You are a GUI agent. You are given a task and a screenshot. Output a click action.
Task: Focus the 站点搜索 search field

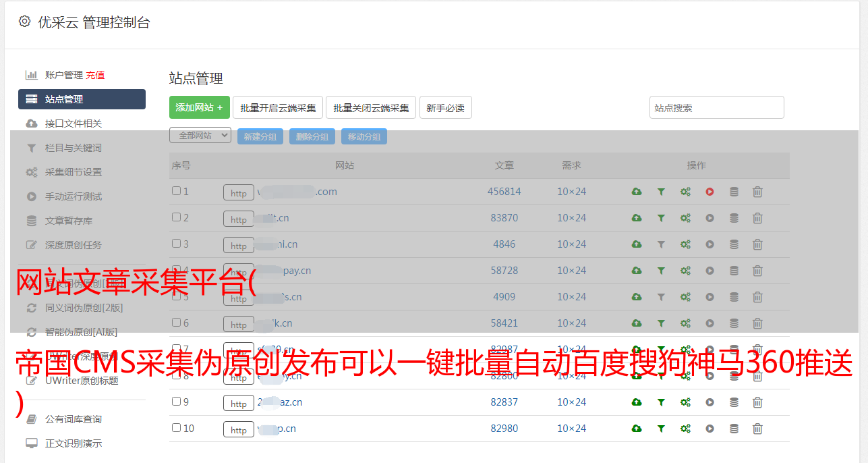pos(717,107)
